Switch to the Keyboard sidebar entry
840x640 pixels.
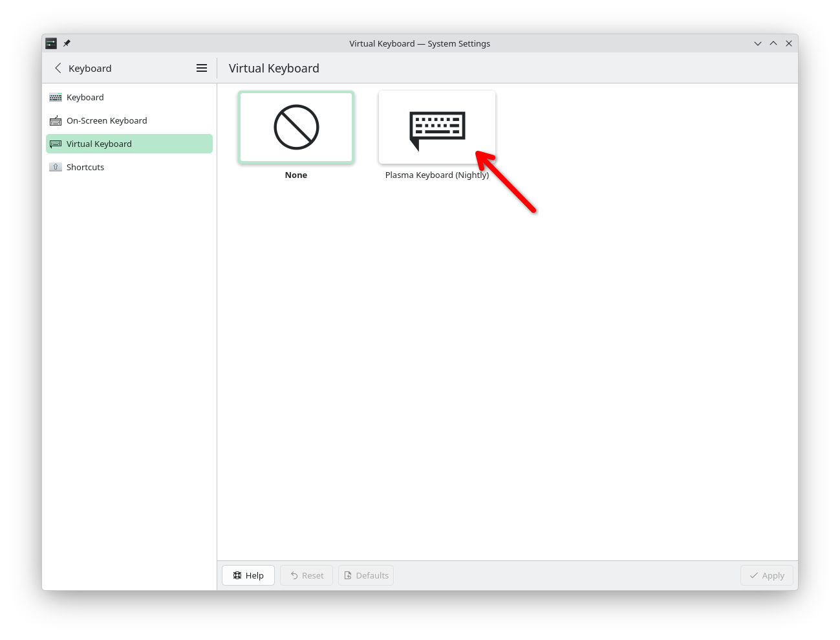click(x=85, y=97)
